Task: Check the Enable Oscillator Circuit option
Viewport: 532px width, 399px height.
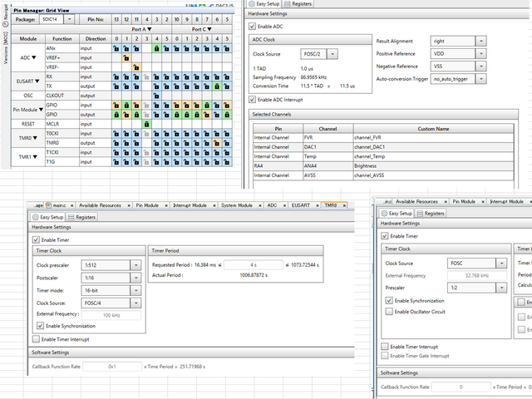Action: click(x=390, y=311)
